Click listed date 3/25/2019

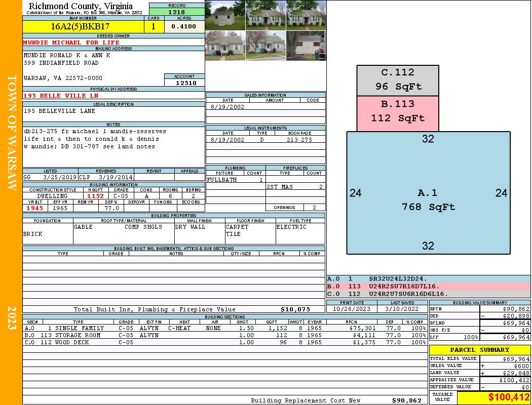coord(60,177)
